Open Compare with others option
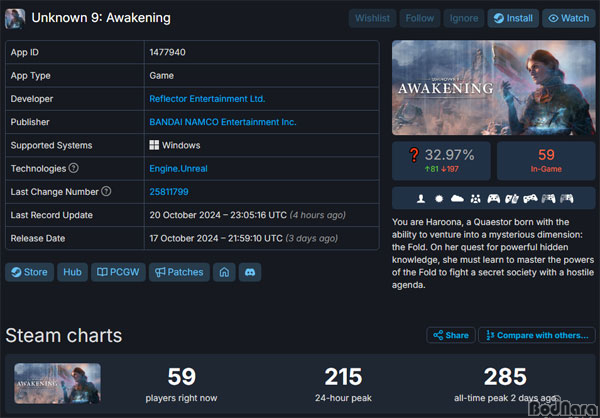The width and height of the screenshot is (600, 418). (x=537, y=335)
